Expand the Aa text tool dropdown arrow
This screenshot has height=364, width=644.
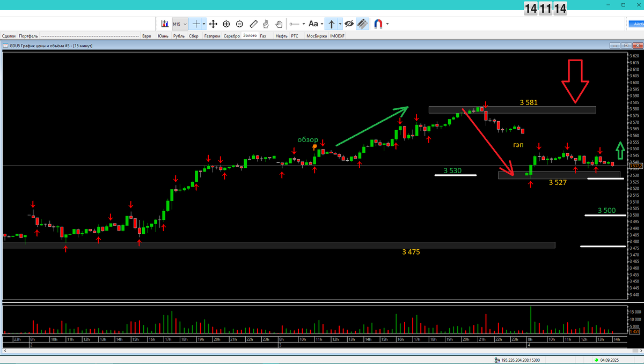point(321,24)
